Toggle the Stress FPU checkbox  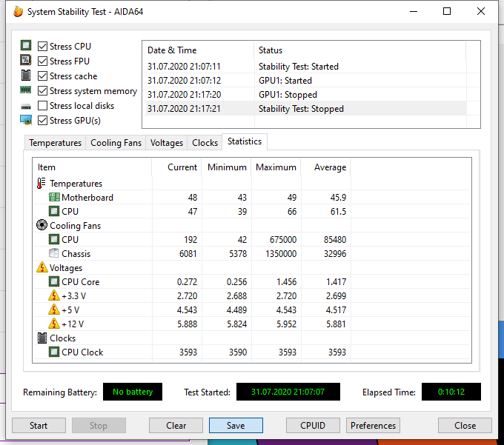pos(42,61)
